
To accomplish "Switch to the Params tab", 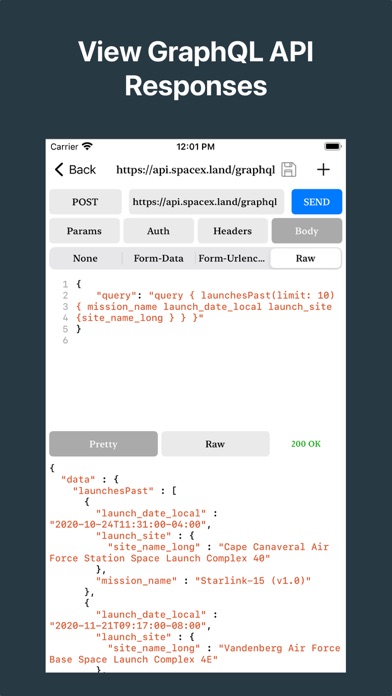I will click(84, 231).
